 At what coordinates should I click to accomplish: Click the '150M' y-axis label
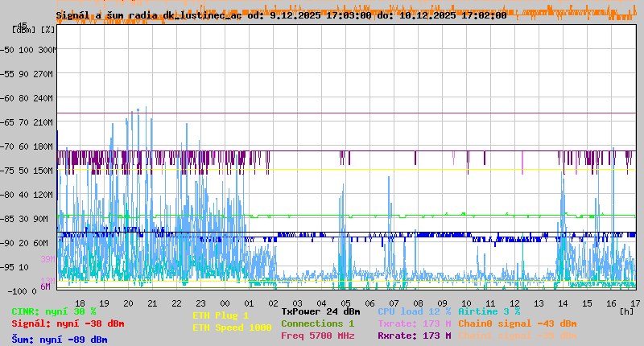point(43,171)
